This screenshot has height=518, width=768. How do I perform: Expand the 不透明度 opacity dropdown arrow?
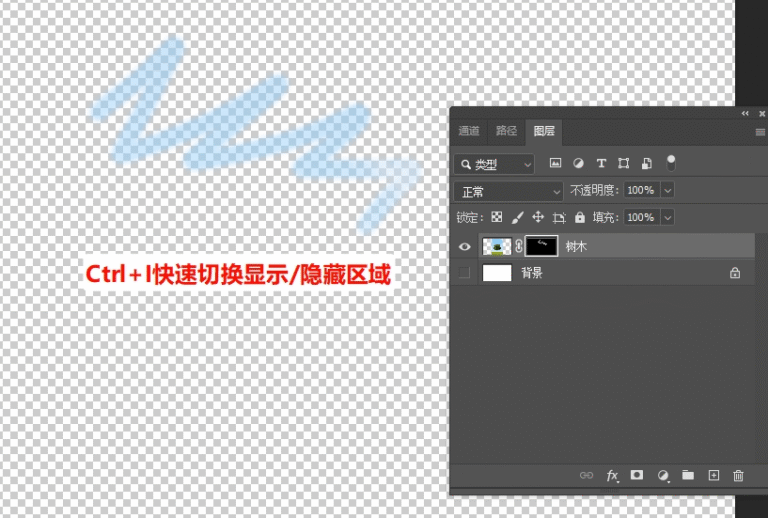(x=668, y=190)
